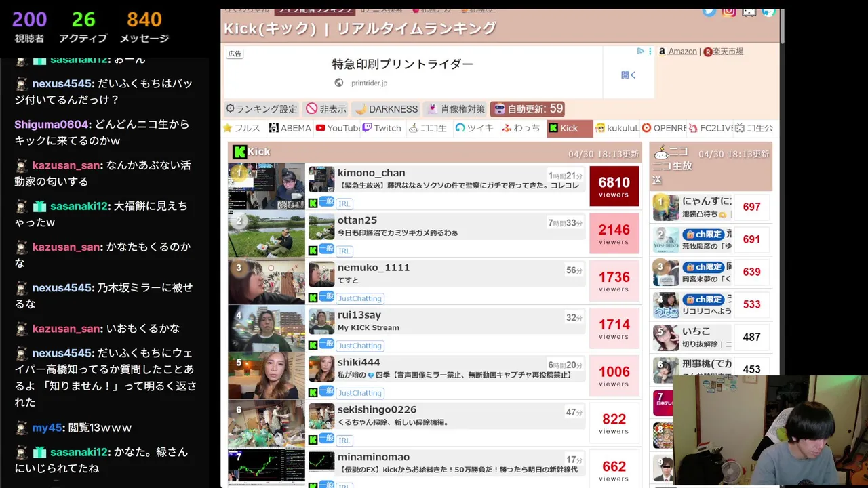Switch to the OPENREC tab

click(664, 128)
